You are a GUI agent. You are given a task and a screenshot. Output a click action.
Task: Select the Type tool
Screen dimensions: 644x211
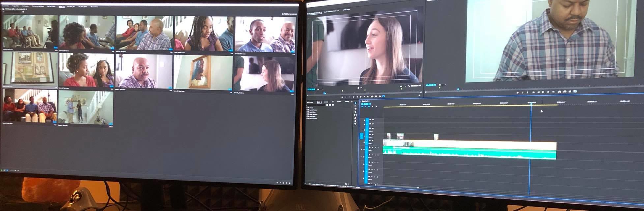click(355, 124)
